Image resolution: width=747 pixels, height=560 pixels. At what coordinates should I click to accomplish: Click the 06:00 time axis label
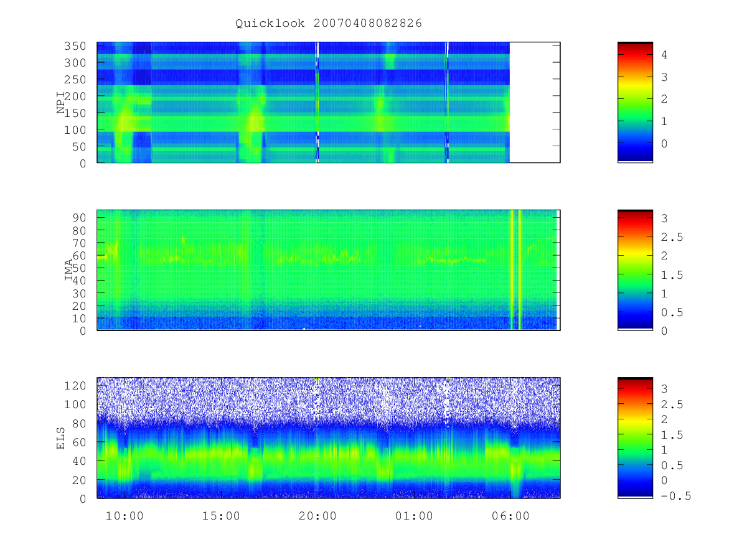coord(510,516)
